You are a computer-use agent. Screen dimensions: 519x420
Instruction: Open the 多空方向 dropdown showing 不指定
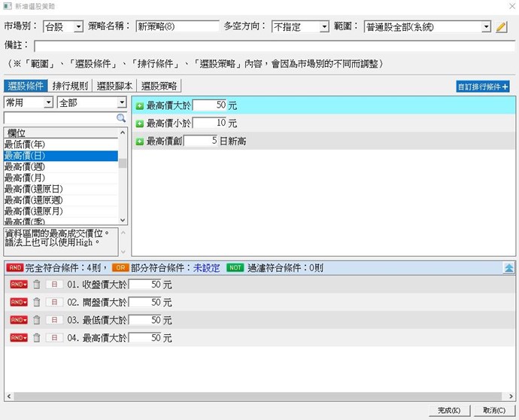point(301,27)
